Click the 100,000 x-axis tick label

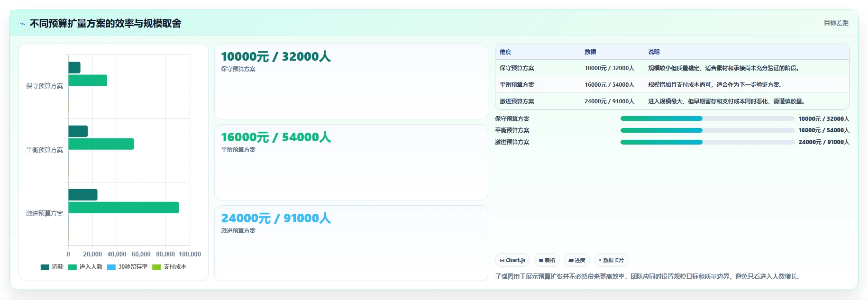190,255
